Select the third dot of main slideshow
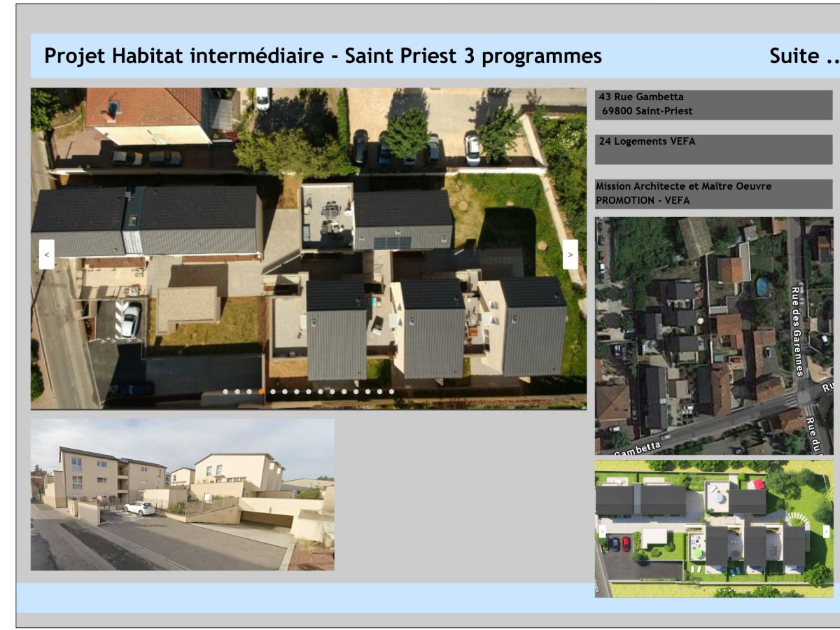Image resolution: width=840 pixels, height=630 pixels. [249, 392]
